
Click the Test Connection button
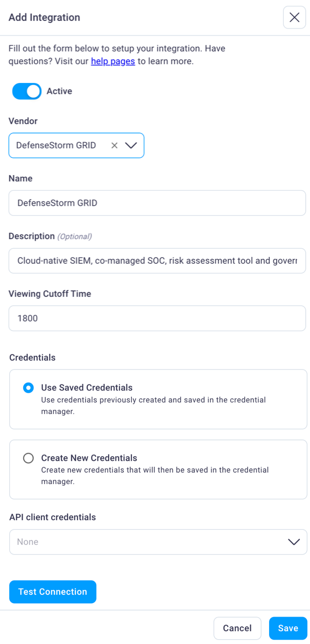coord(53,592)
